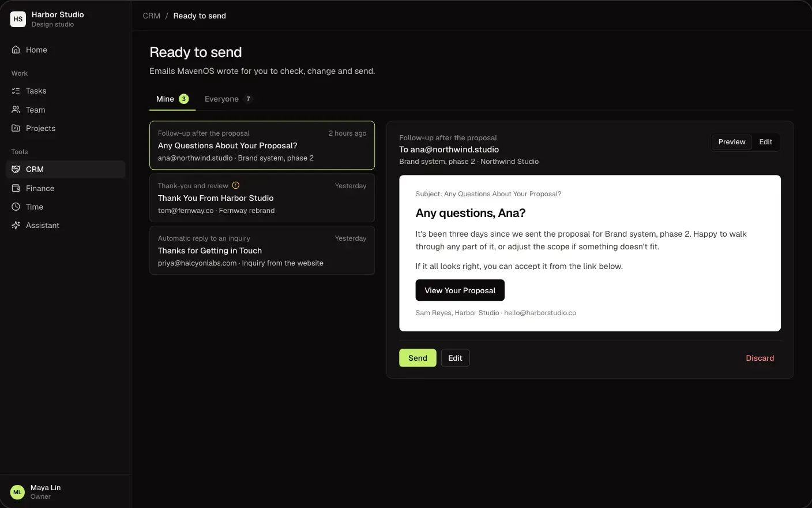
Task: Click the View Your Proposal button
Action: click(460, 290)
